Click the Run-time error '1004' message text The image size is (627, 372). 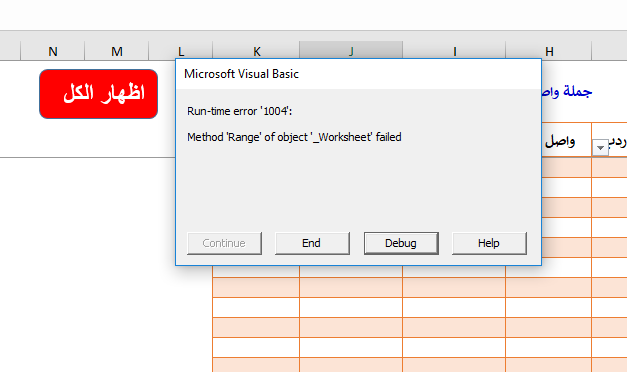(240, 111)
